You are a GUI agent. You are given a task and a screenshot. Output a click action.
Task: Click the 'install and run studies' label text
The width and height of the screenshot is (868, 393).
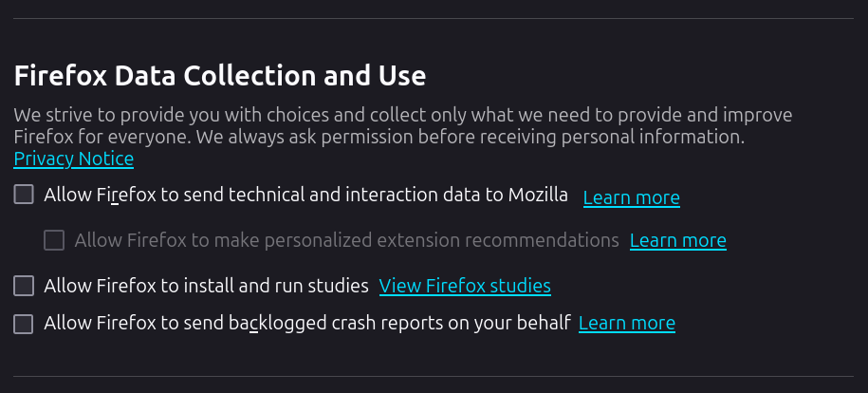(206, 286)
